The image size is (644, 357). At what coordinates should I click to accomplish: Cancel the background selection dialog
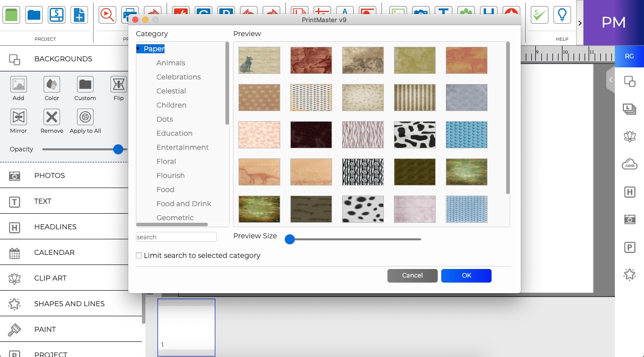[x=412, y=276]
